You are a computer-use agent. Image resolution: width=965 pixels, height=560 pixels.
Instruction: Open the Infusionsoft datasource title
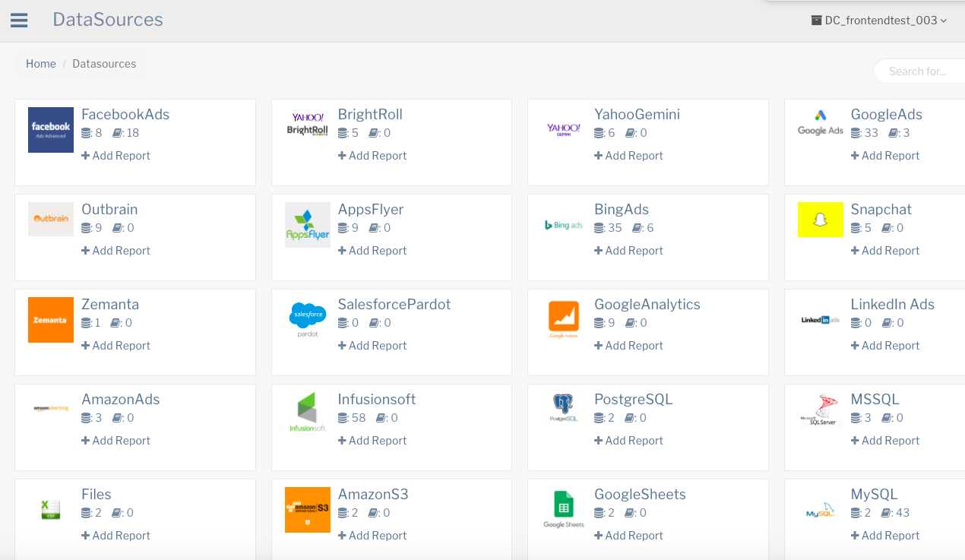[x=377, y=400]
